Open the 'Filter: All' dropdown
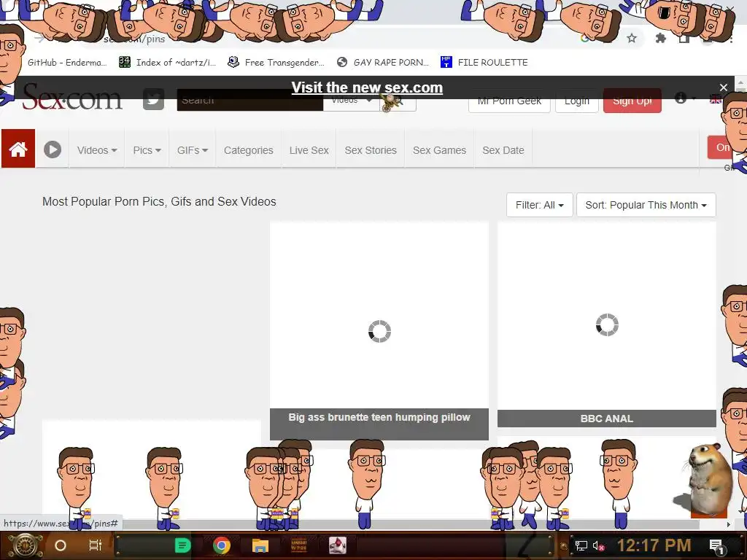This screenshot has height=560, width=747. pyautogui.click(x=539, y=205)
